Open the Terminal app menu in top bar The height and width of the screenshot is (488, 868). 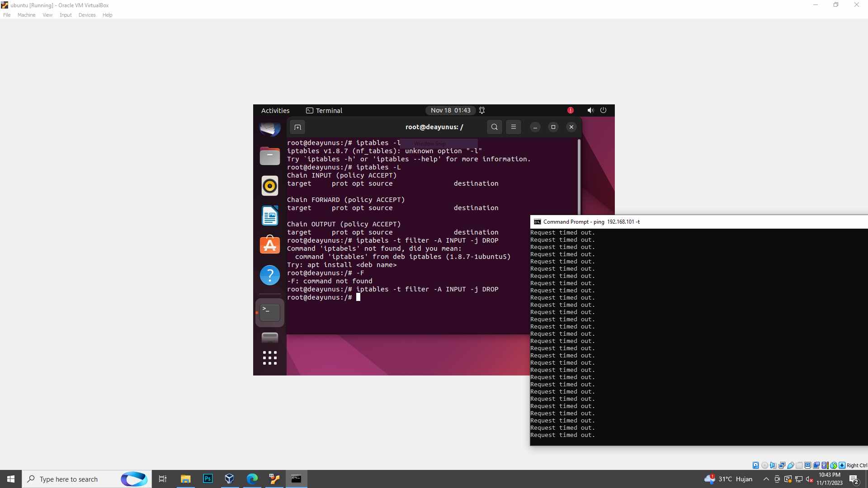[x=324, y=111]
